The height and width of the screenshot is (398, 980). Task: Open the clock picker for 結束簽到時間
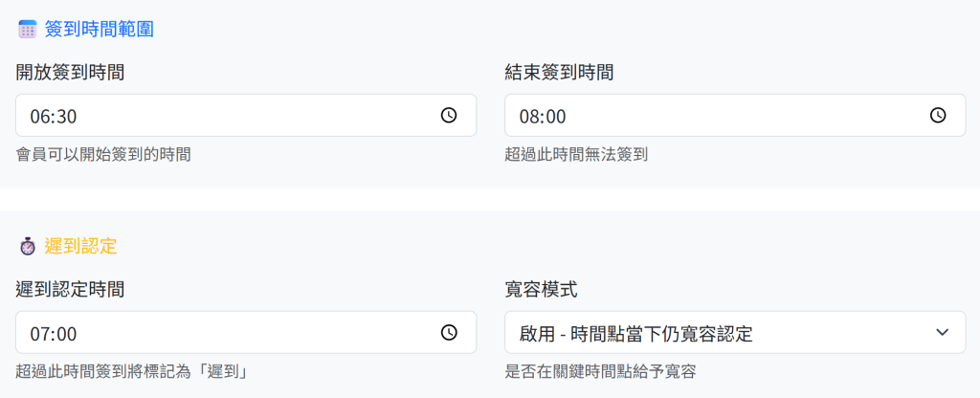(938, 116)
